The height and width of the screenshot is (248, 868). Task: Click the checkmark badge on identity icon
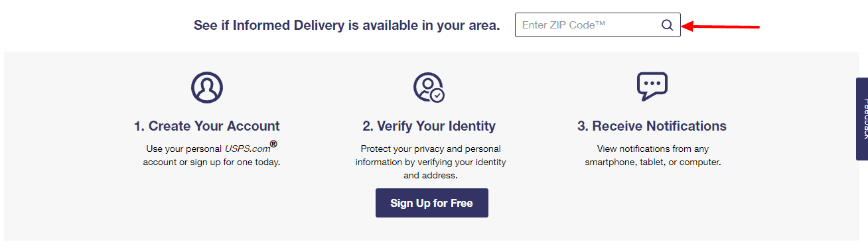click(437, 95)
